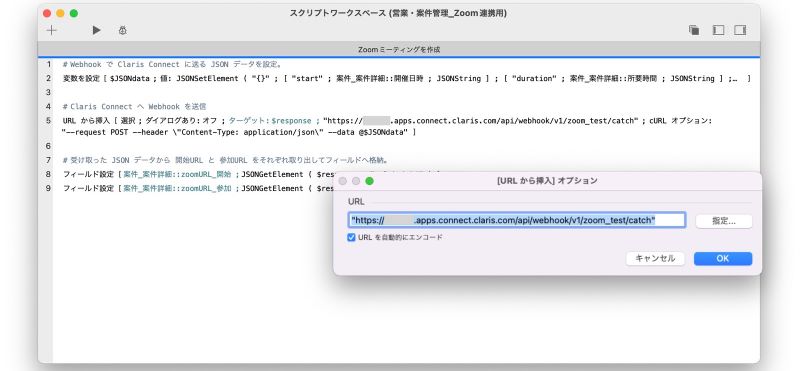Click the cURL オプション text in step 5

pos(681,121)
